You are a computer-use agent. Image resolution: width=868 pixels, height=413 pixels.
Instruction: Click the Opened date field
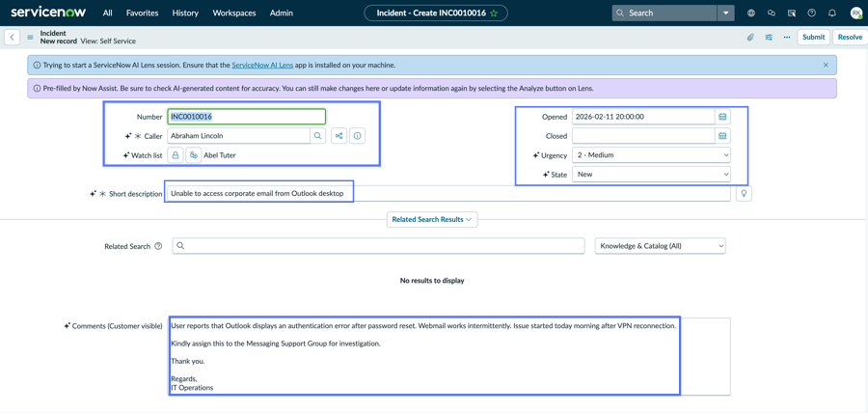coord(643,117)
